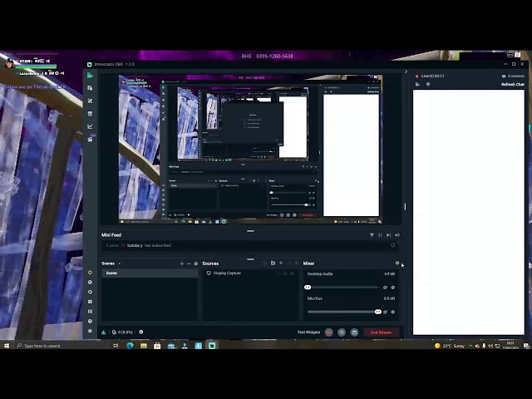The width and height of the screenshot is (532, 399).
Task: Skip the current alert in Mini Feed
Action: (x=388, y=235)
